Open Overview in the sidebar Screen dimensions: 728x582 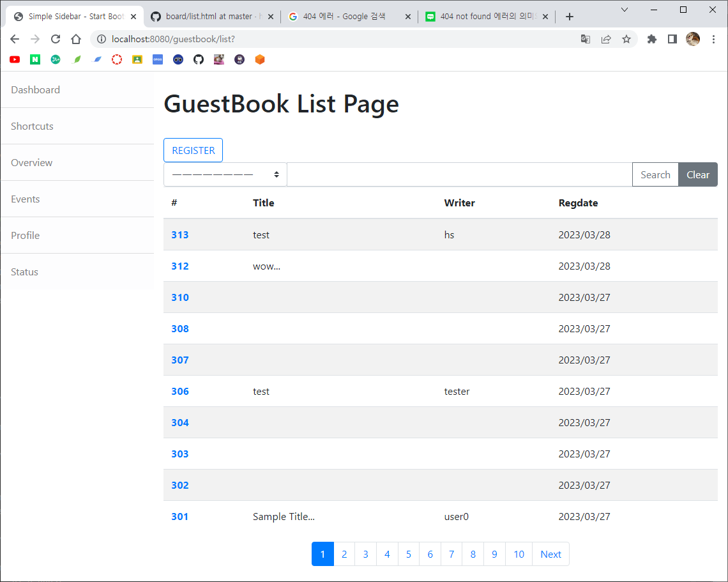pyautogui.click(x=77, y=162)
